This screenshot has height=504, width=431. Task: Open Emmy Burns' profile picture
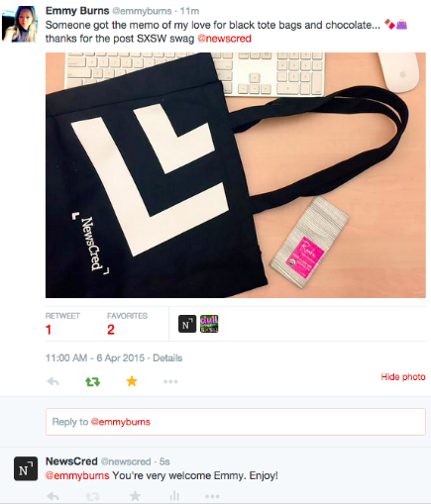coord(20,24)
